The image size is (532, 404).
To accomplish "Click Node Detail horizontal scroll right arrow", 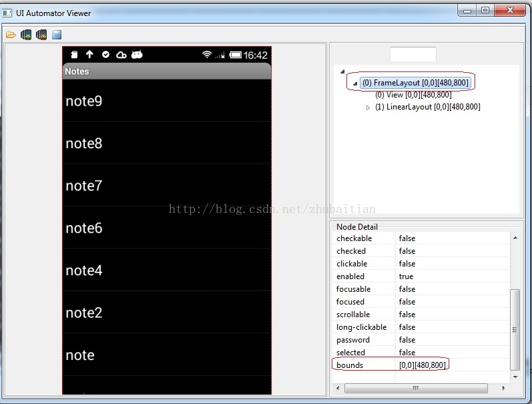I will (503, 388).
